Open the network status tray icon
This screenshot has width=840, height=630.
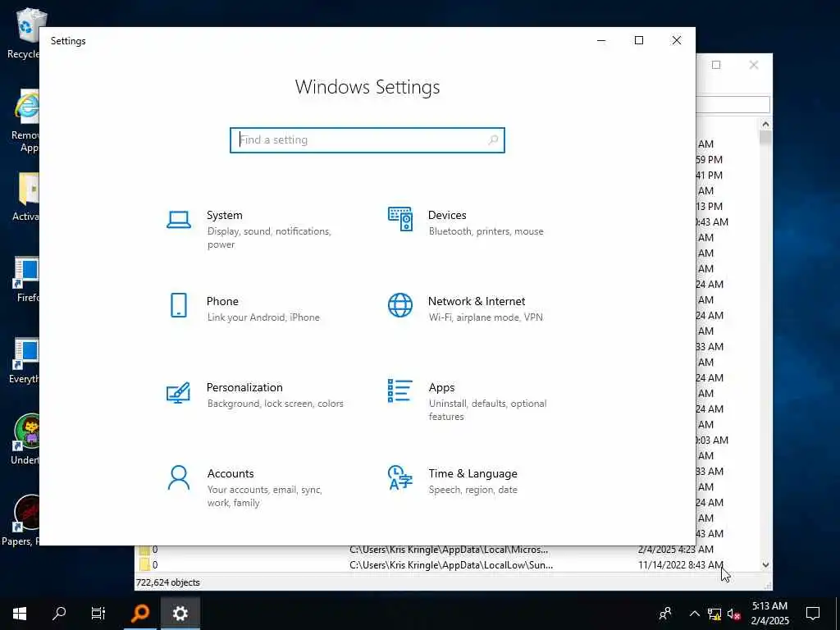(x=714, y=614)
